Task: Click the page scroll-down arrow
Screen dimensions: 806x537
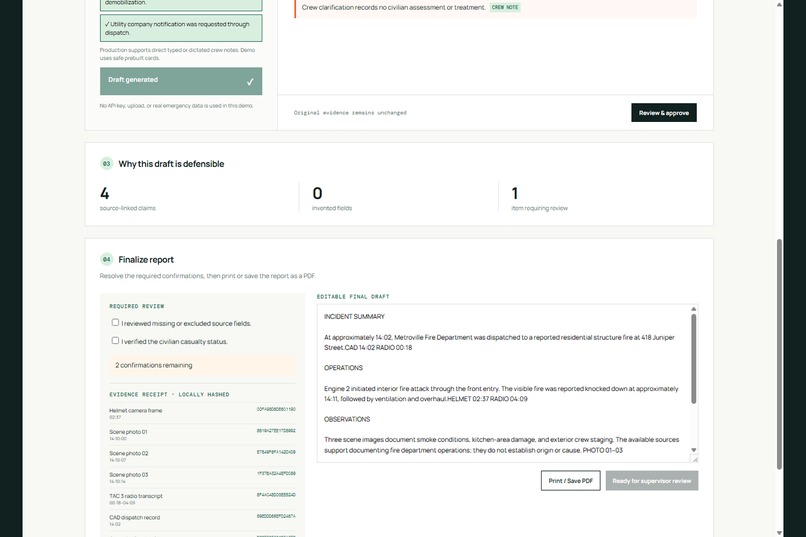Action: pos(779,533)
